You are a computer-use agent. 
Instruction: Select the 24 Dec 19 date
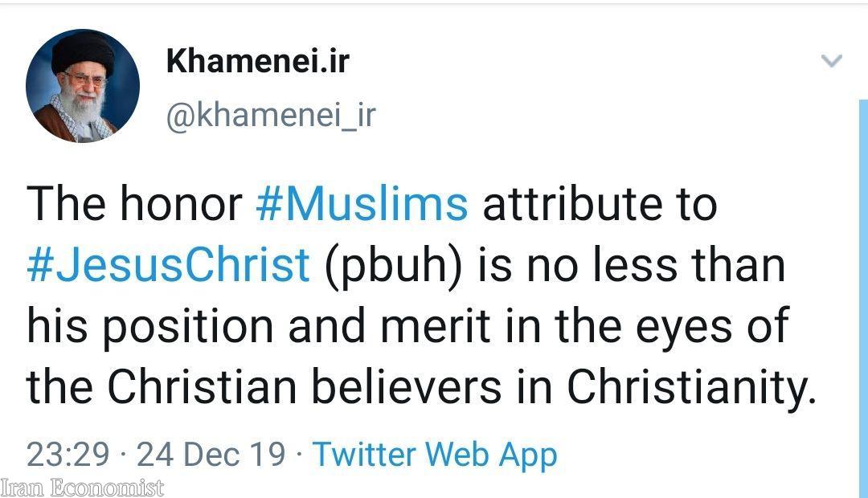[211, 455]
